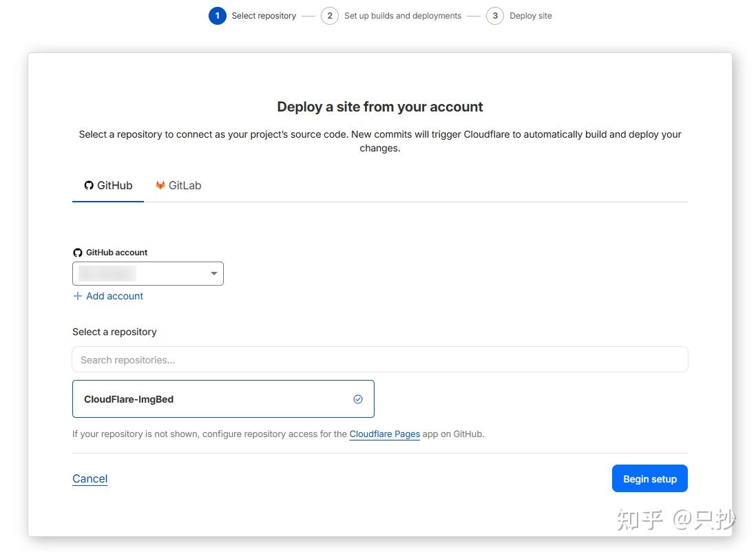Open the Cloudflare Pages link
756x552 pixels.
[x=385, y=434]
